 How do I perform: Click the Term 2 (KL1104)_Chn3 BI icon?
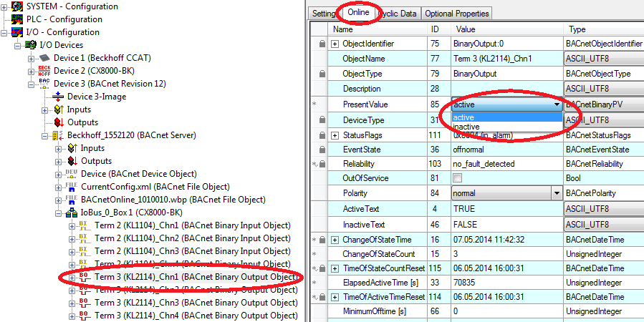84,251
